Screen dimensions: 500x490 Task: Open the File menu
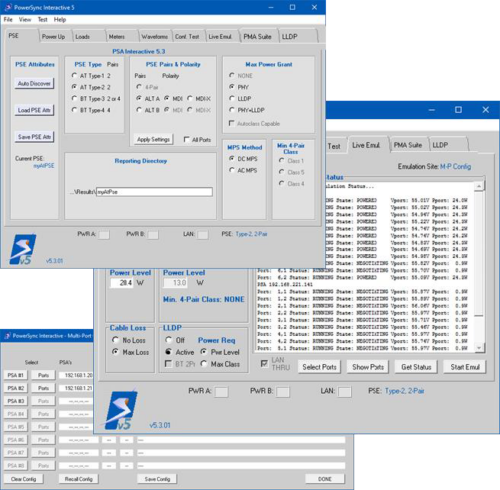click(8, 19)
